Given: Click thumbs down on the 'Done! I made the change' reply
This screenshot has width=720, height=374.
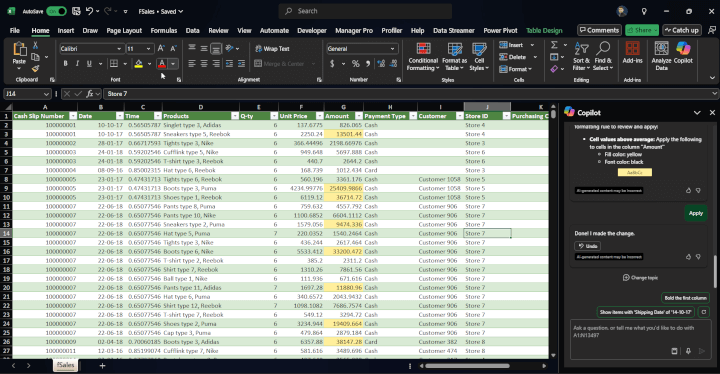Looking at the screenshot, I should 698,257.
